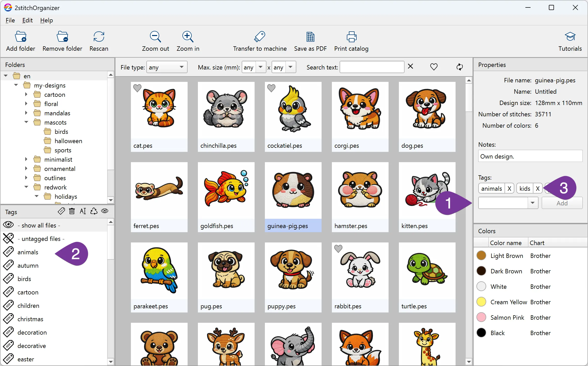Select the goldfish.pes thumbnail
This screenshot has height=366, width=588.
(226, 197)
